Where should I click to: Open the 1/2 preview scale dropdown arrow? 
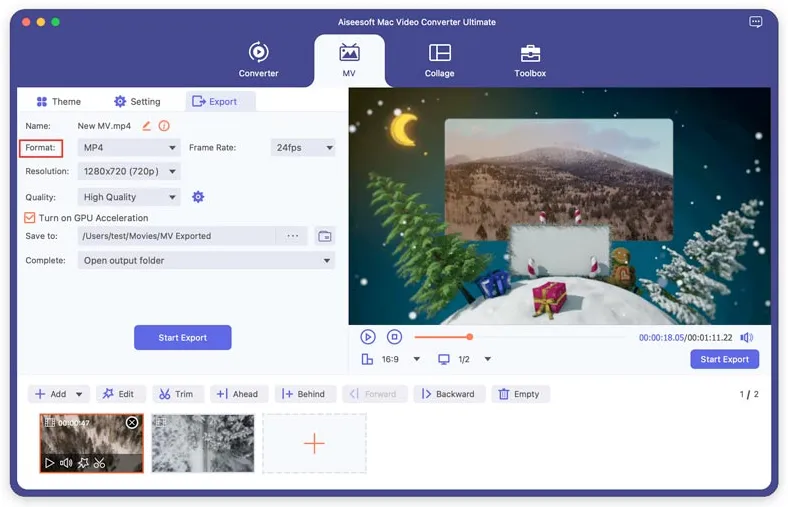(487, 359)
